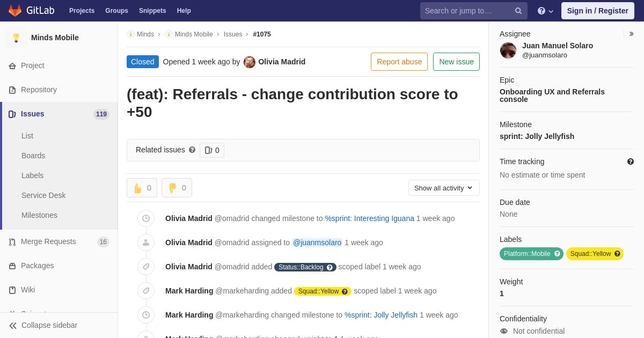This screenshot has height=338, width=644.
Task: Click the GitLab fox logo
Action: (x=15, y=11)
